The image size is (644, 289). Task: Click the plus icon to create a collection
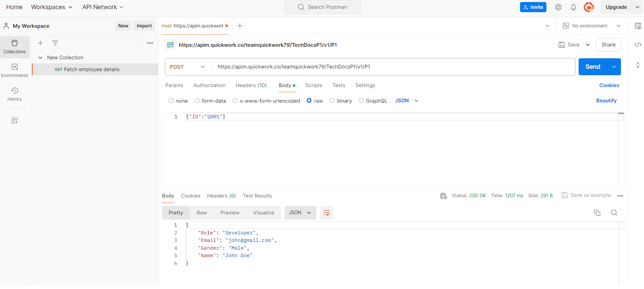click(x=40, y=43)
